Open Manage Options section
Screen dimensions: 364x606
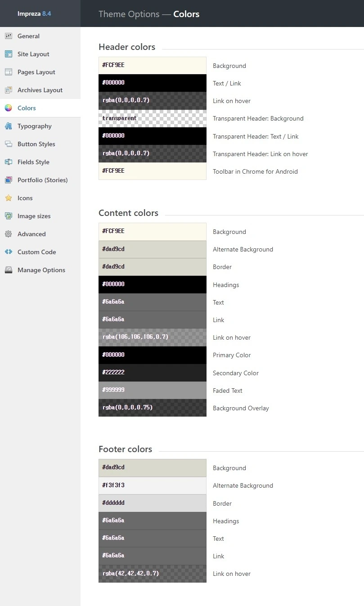click(x=40, y=270)
